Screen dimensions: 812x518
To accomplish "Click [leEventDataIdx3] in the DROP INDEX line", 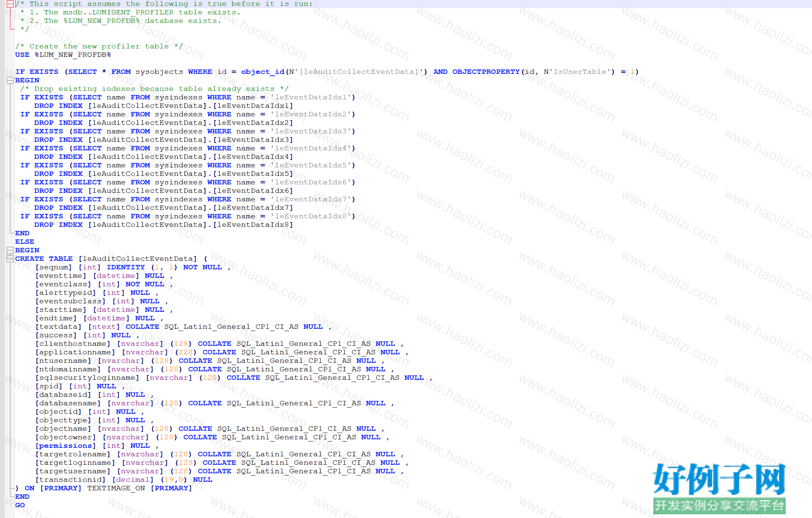I will pyautogui.click(x=253, y=140).
